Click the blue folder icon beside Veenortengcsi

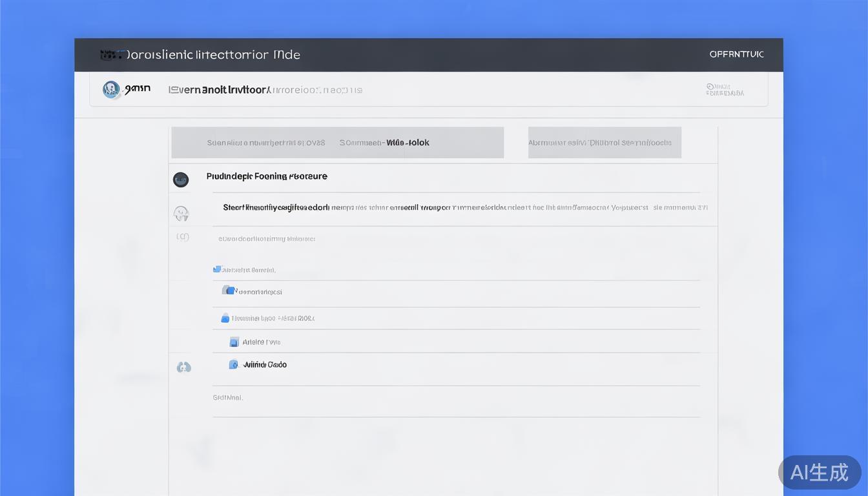click(x=229, y=291)
